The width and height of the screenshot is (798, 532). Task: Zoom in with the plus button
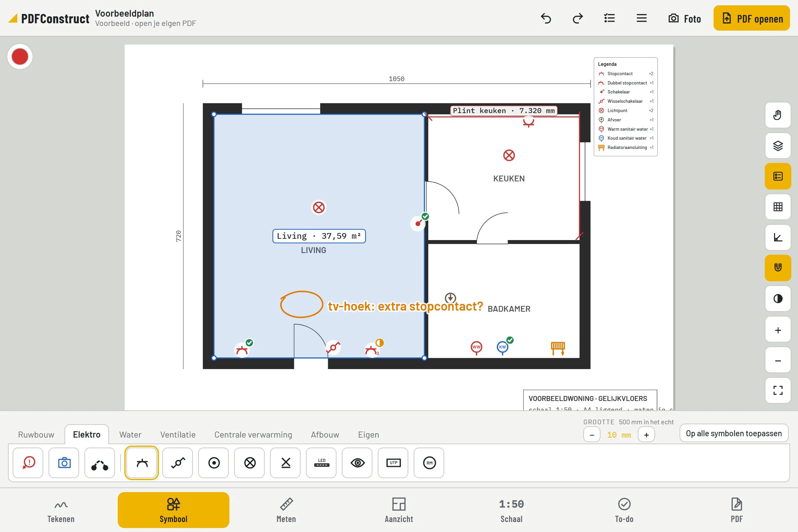click(x=778, y=330)
